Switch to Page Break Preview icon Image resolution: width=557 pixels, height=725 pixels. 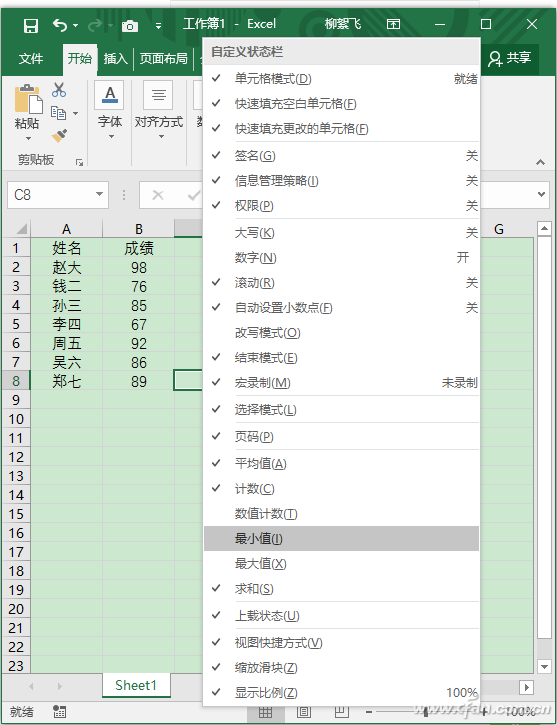(341, 712)
